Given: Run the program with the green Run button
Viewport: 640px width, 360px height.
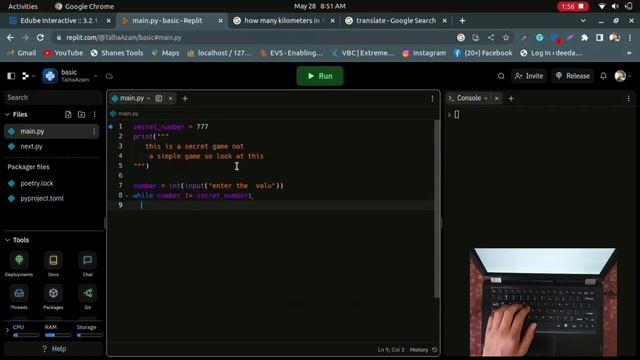Looking at the screenshot, I should [320, 76].
